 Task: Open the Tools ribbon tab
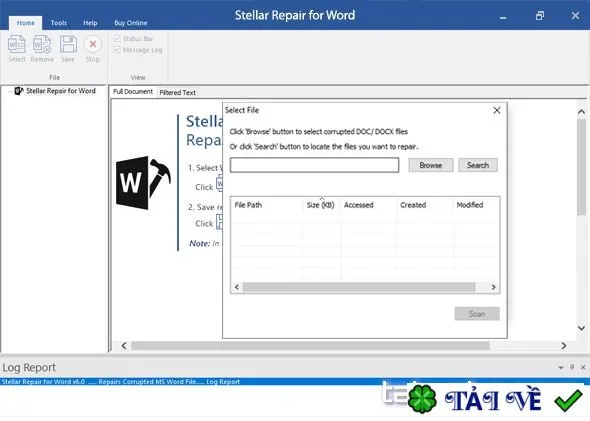[59, 23]
